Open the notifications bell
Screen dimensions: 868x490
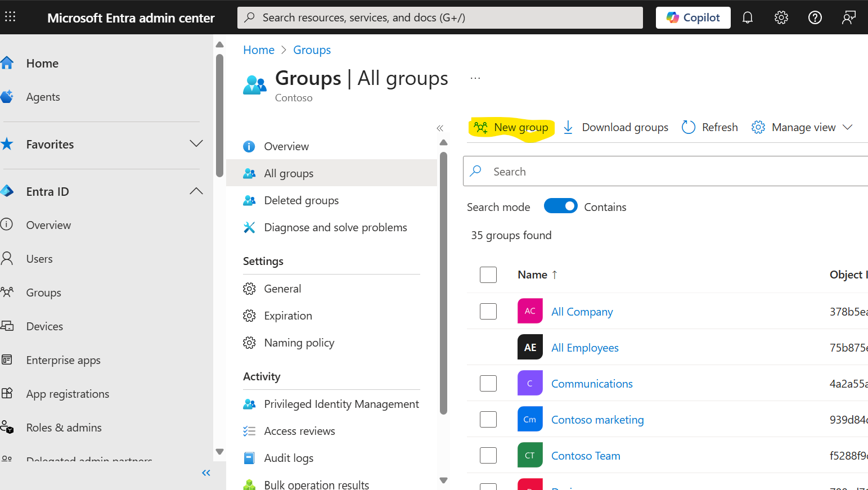(x=748, y=17)
